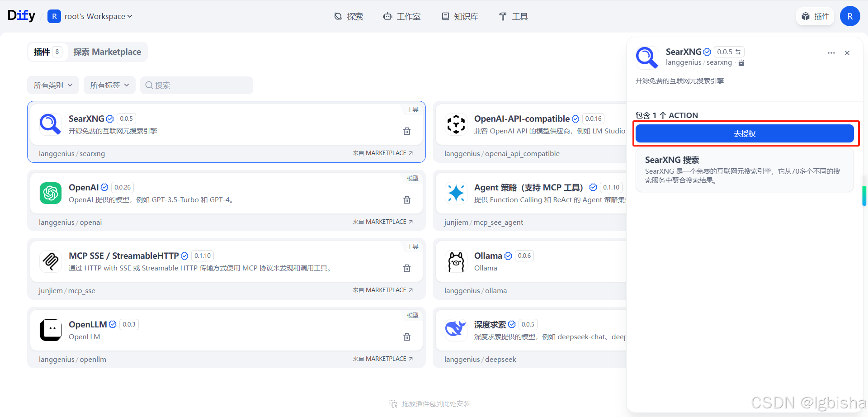This screenshot has height=417, width=868.
Task: Select the OpenAI-API-compatible plugin title
Action: pyautogui.click(x=522, y=118)
